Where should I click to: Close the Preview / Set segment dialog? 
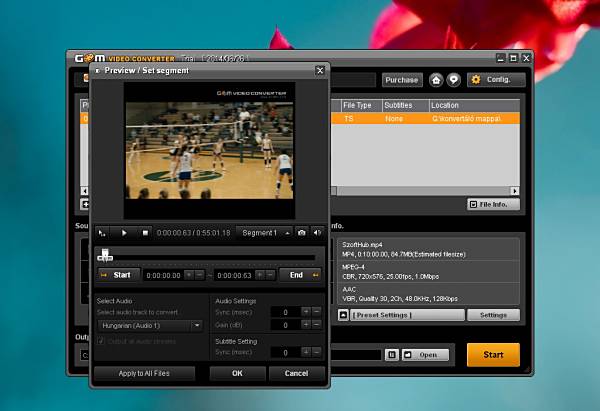[x=320, y=70]
